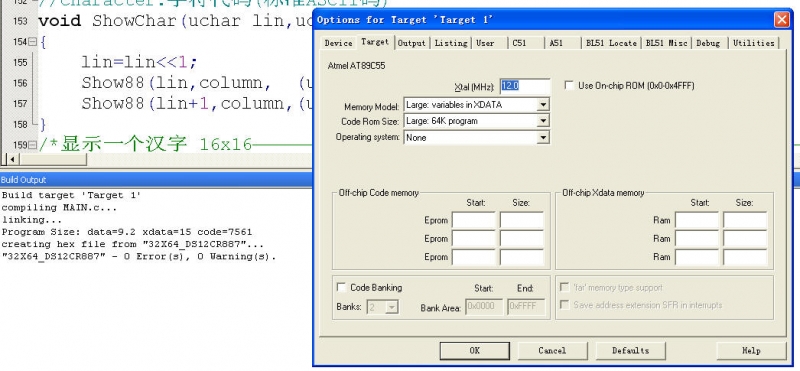Screen dimensions: 800x371
Task: Open Help for target options
Action: (751, 351)
